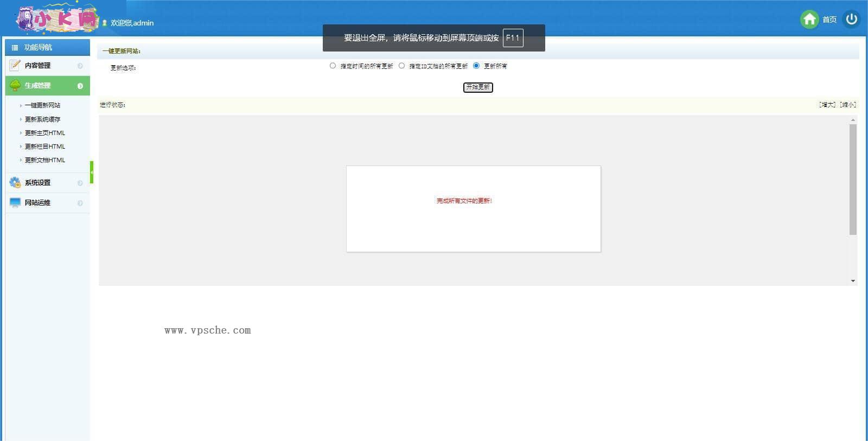Image resolution: width=868 pixels, height=441 pixels.
Task: Click the status panel scroll-up arrow
Action: [x=853, y=119]
